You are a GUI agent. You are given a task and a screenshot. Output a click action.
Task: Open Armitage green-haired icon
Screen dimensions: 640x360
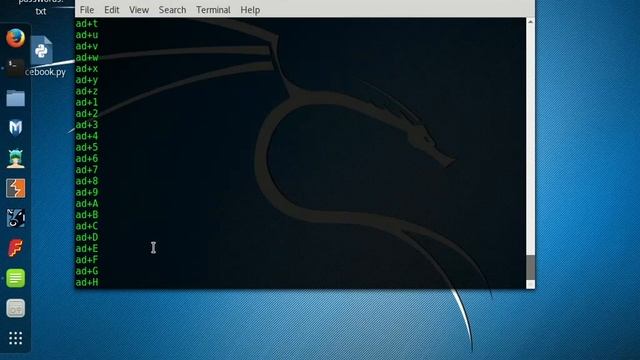[16, 158]
